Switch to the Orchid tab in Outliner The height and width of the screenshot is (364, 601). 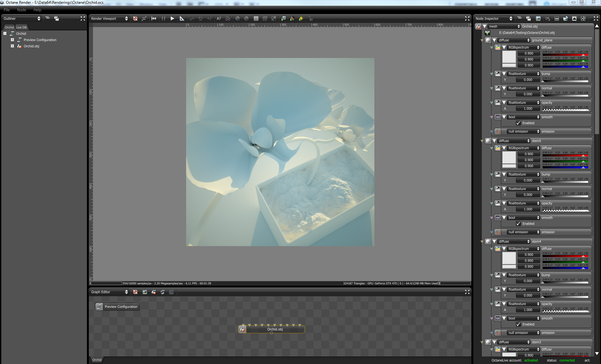click(x=9, y=27)
